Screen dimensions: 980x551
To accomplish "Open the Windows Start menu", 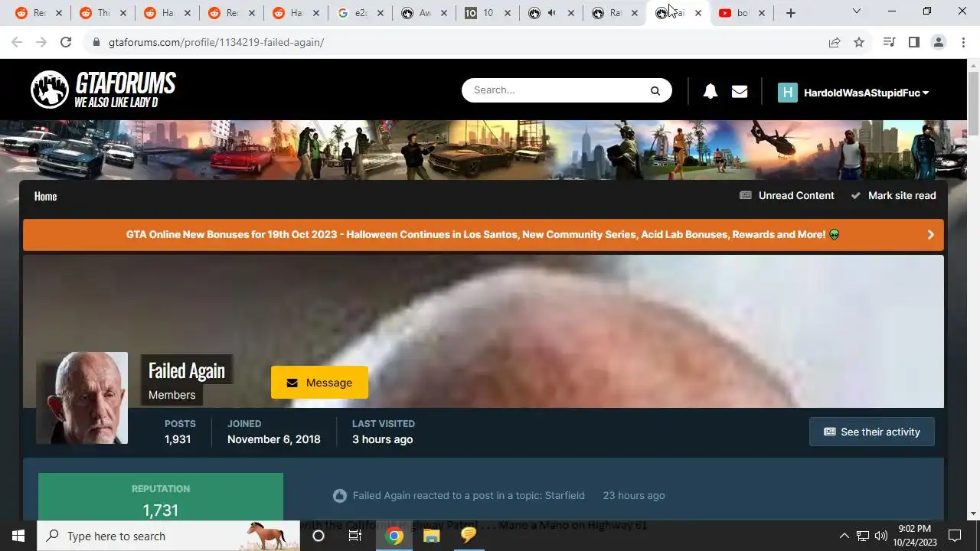I will click(x=18, y=536).
